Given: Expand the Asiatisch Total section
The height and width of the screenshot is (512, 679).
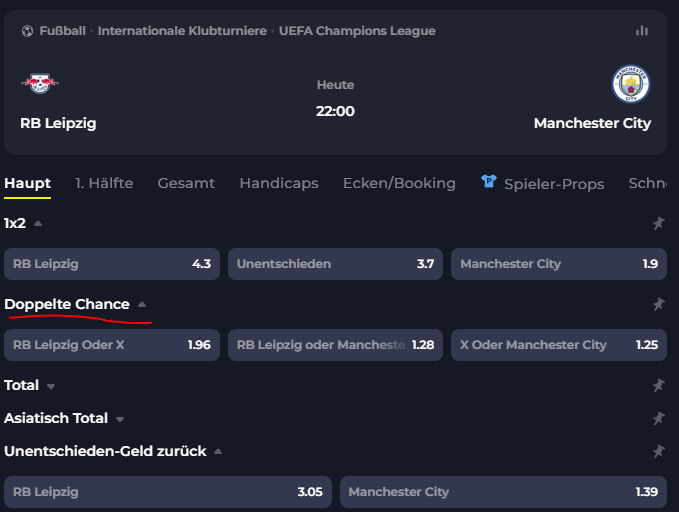Looking at the screenshot, I should pyautogui.click(x=120, y=419).
